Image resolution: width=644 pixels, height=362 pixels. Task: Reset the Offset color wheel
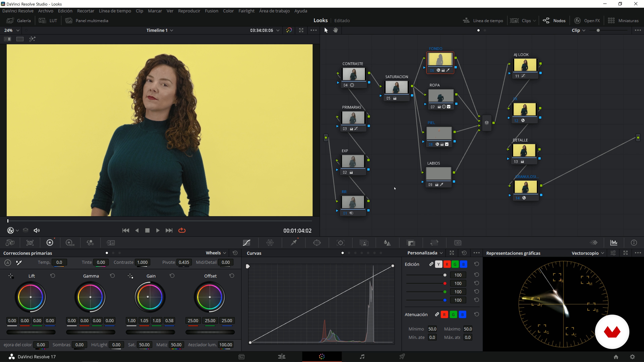[232, 276]
